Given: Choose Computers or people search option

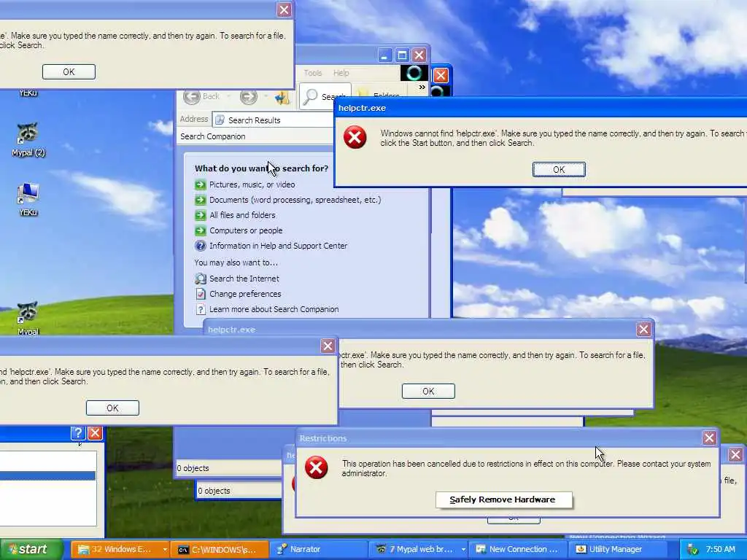Looking at the screenshot, I should pyautogui.click(x=239, y=230).
